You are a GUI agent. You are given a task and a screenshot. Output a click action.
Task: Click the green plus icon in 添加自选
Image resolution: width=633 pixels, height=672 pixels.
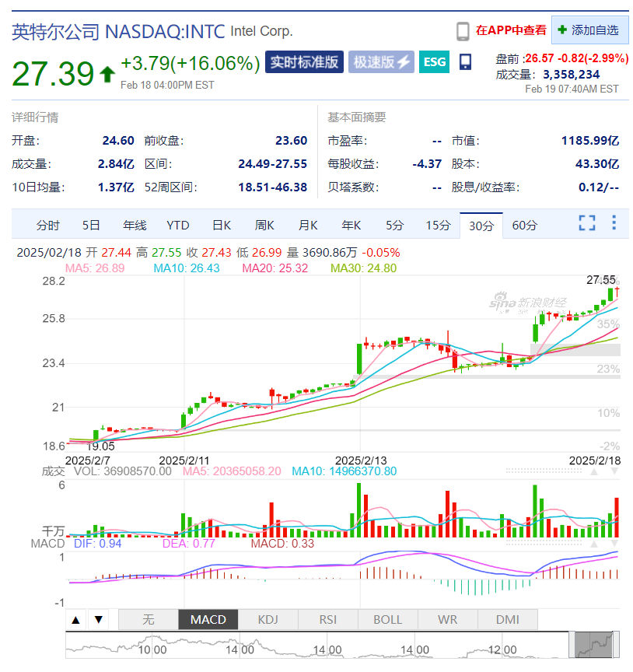coord(562,30)
